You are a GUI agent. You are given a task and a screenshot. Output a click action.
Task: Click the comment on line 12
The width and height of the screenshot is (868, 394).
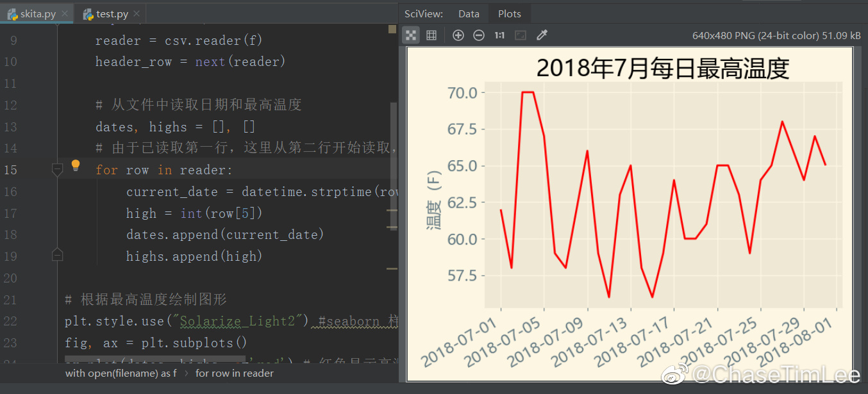click(199, 104)
